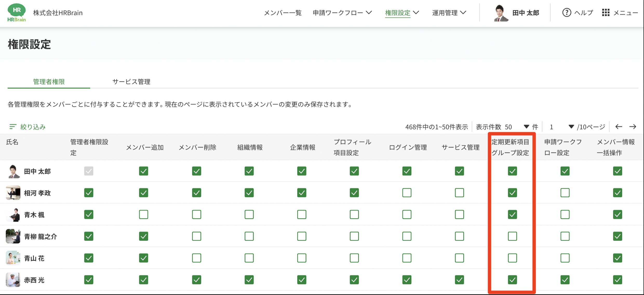Enable サービス管理 for 相河 孝政
Image resolution: width=644 pixels, height=295 pixels.
[x=459, y=193]
